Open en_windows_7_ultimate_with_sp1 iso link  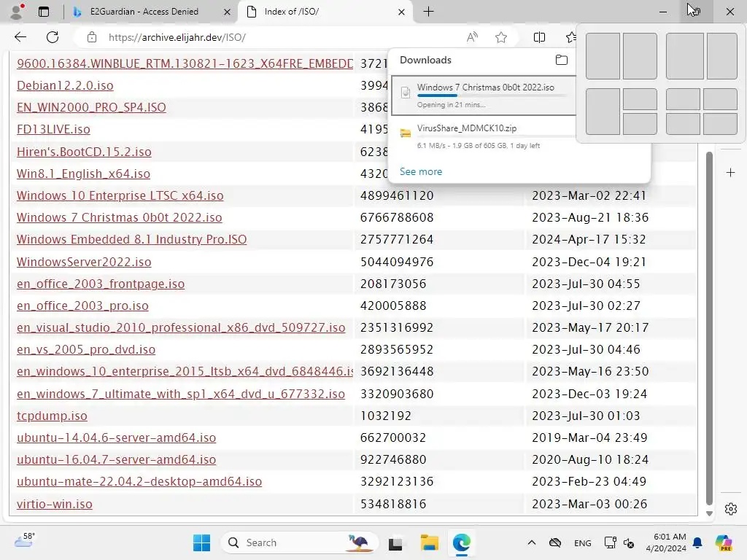(181, 394)
